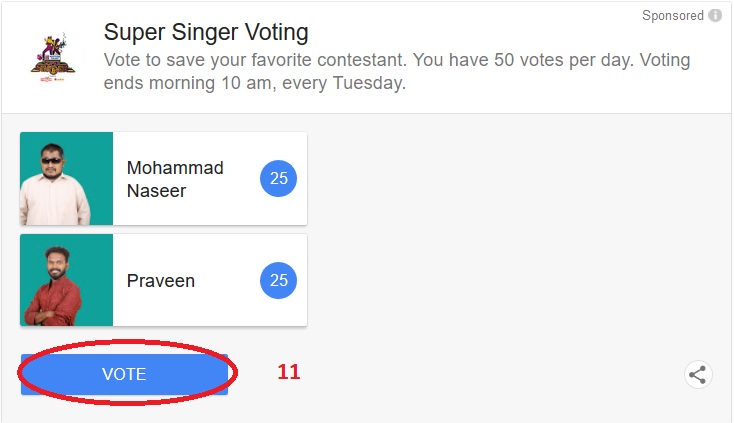Click the word 'Naseer' on the first card

155,190
